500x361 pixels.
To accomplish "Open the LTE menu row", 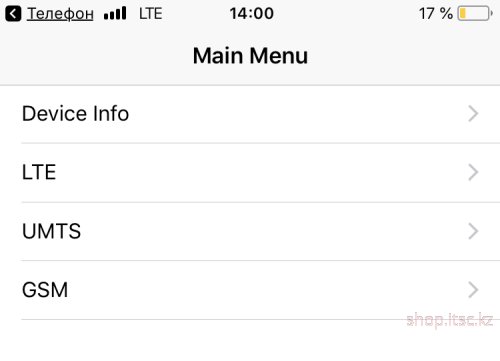I will click(x=250, y=173).
